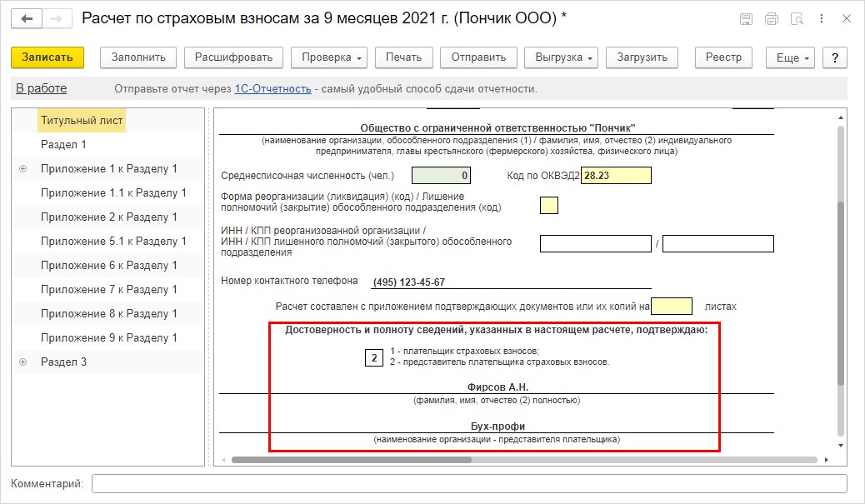Open the 1С-Отчетность link
The width and height of the screenshot is (865, 504).
tap(272, 89)
